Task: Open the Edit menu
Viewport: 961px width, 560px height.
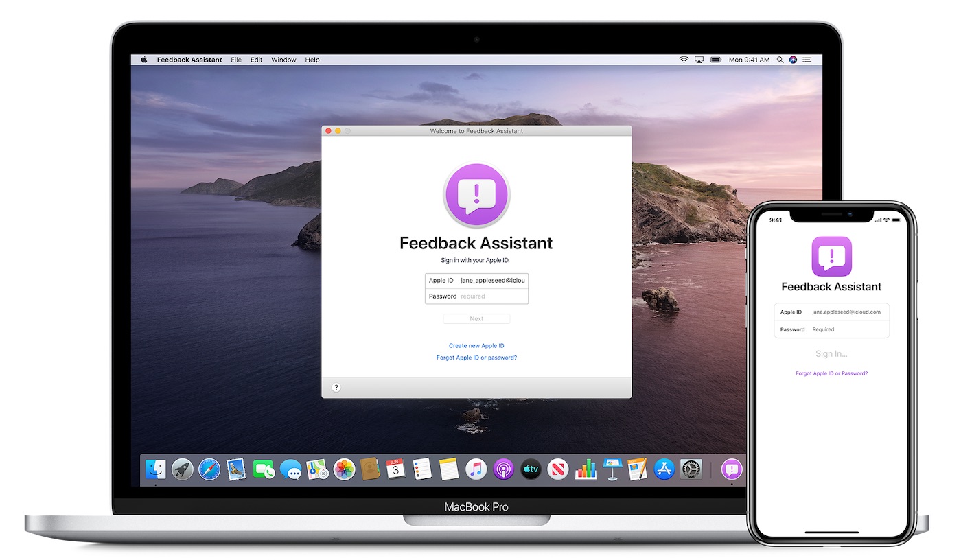Action: 256,60
